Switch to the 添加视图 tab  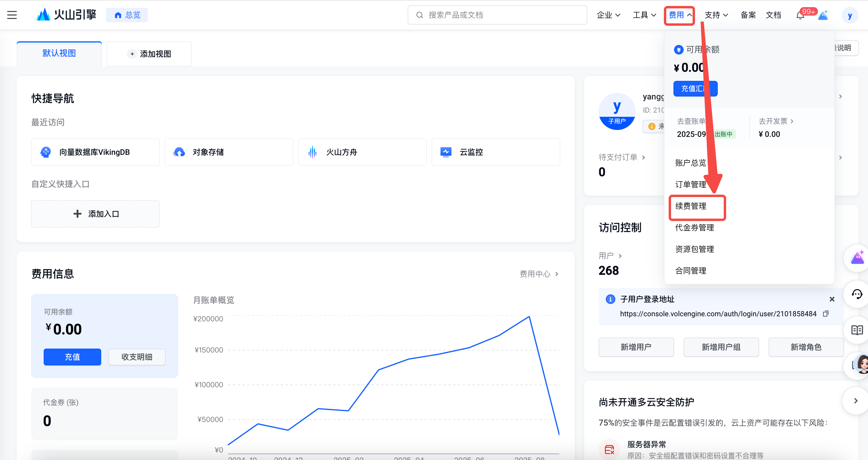pyautogui.click(x=149, y=54)
